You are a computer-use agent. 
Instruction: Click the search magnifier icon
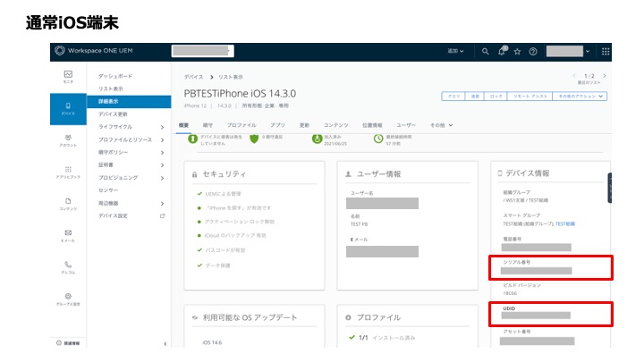pos(485,51)
